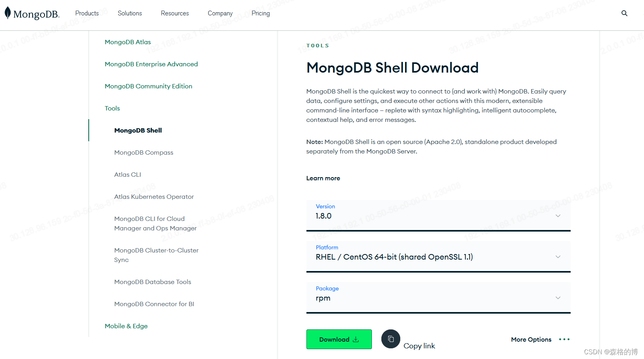
Task: Open the Products menu
Action: 87,13
